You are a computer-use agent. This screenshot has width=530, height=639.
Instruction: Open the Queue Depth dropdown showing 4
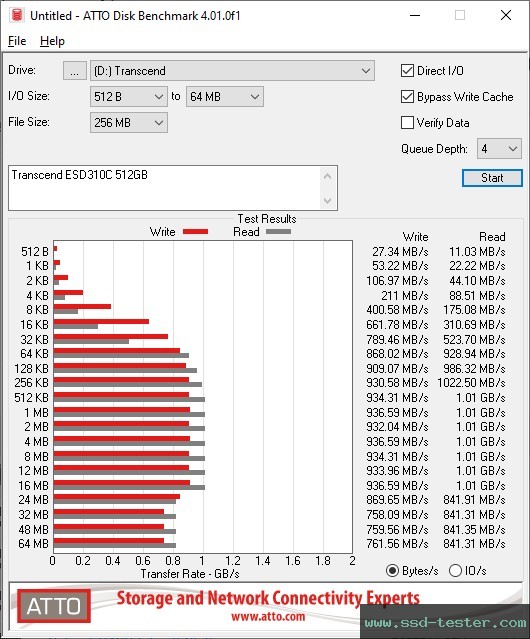(499, 149)
